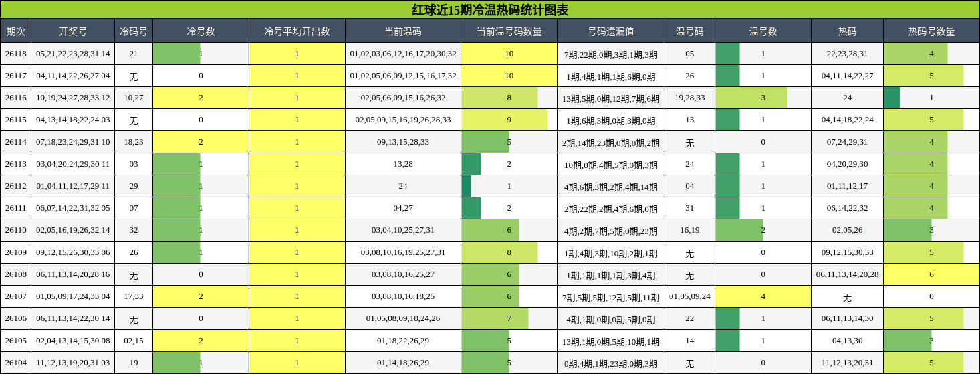Select draw numbers 04,11,14,22,26,27 04

(73, 76)
